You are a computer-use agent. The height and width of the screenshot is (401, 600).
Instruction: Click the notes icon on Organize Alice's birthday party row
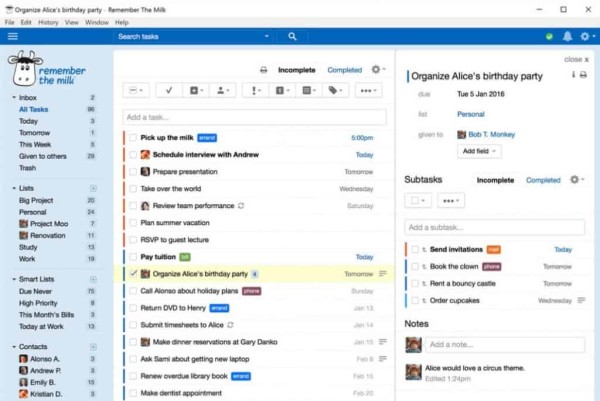[383, 273]
